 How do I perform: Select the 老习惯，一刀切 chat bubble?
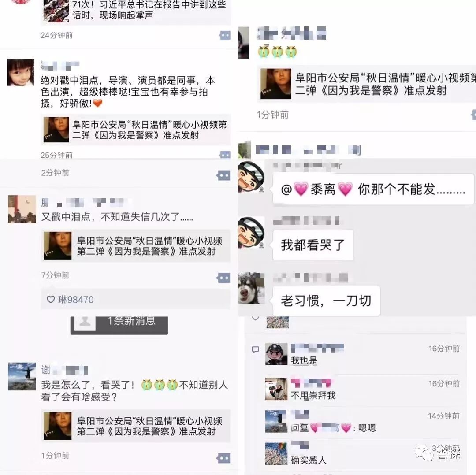tap(326, 301)
